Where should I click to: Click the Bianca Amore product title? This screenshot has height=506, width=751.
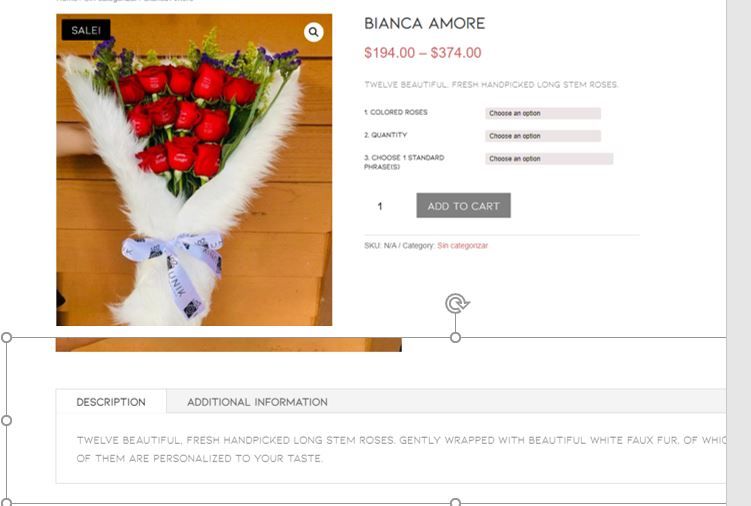[x=425, y=23]
